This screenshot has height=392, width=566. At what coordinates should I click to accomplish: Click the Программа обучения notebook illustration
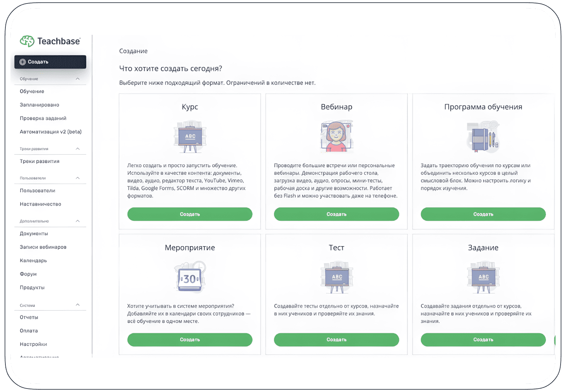pyautogui.click(x=483, y=137)
